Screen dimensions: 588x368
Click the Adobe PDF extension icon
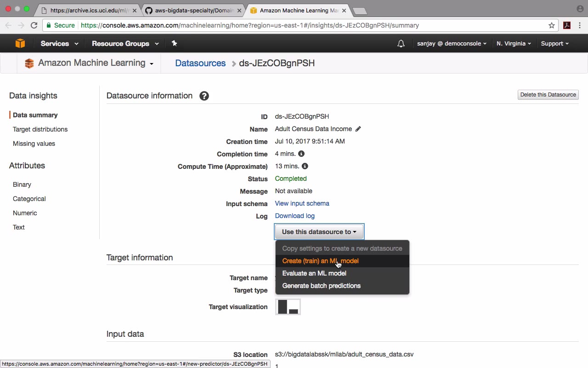[567, 25]
